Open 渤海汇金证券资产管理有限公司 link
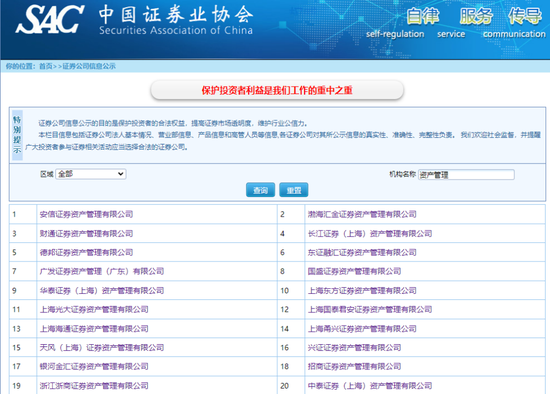The width and height of the screenshot is (550, 394). [362, 214]
